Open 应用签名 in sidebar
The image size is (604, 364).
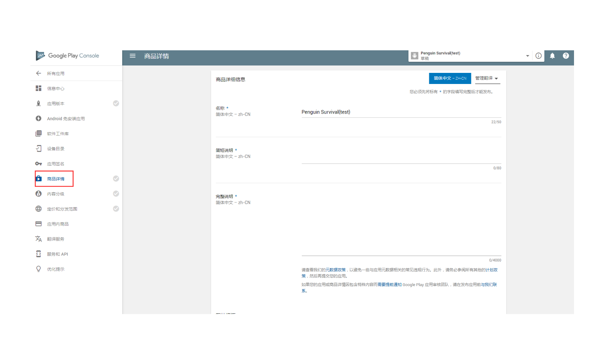click(56, 164)
